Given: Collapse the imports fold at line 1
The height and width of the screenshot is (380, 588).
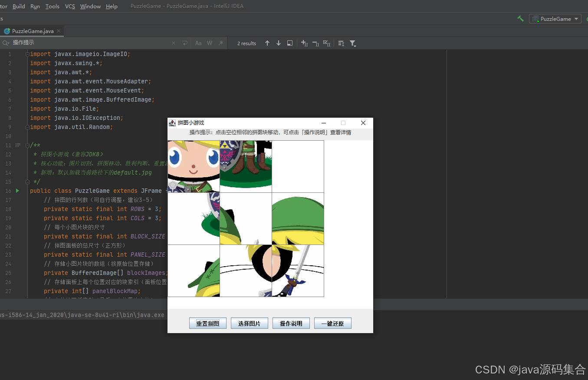Looking at the screenshot, I should [27, 54].
